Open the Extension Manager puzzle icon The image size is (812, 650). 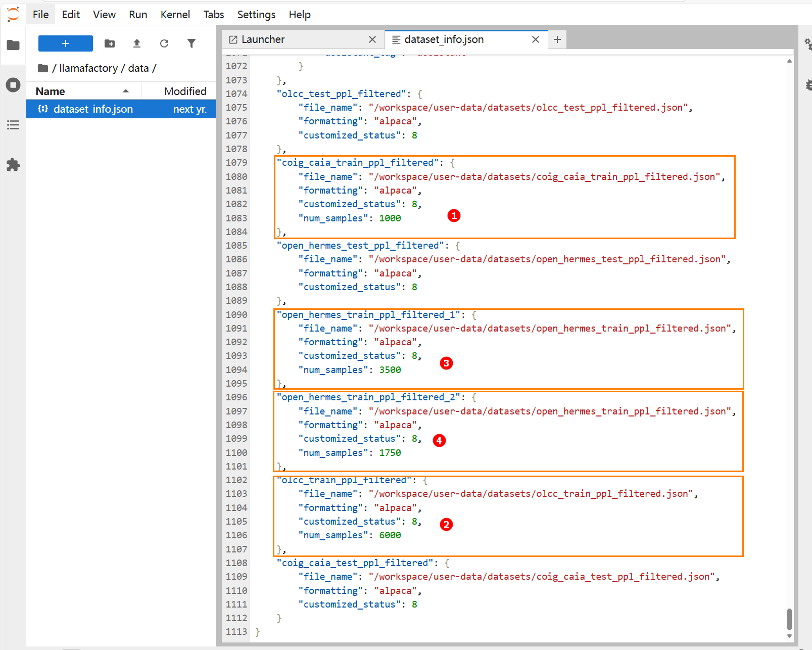click(x=13, y=165)
